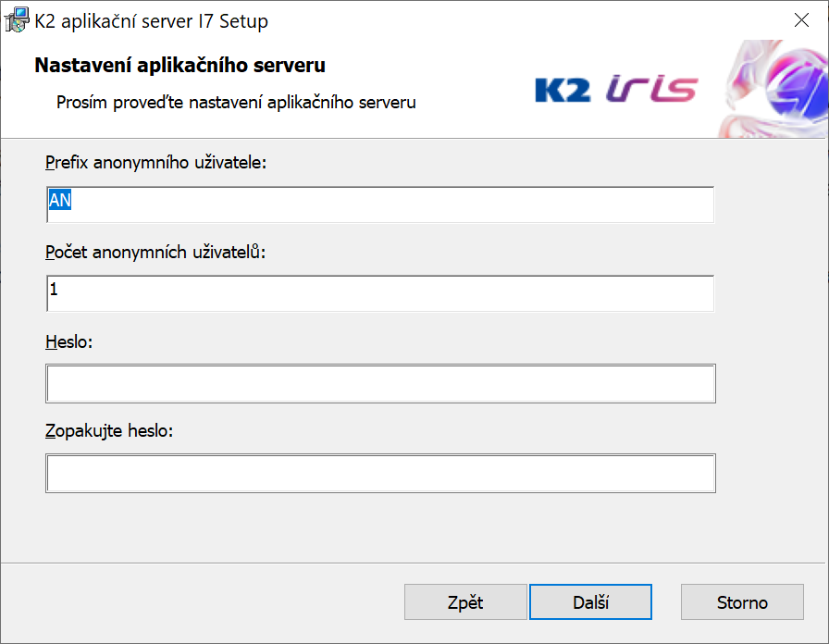Viewport: 829px width, 644px height.
Task: Click the Zopakujte heslo input field
Action: click(x=380, y=473)
